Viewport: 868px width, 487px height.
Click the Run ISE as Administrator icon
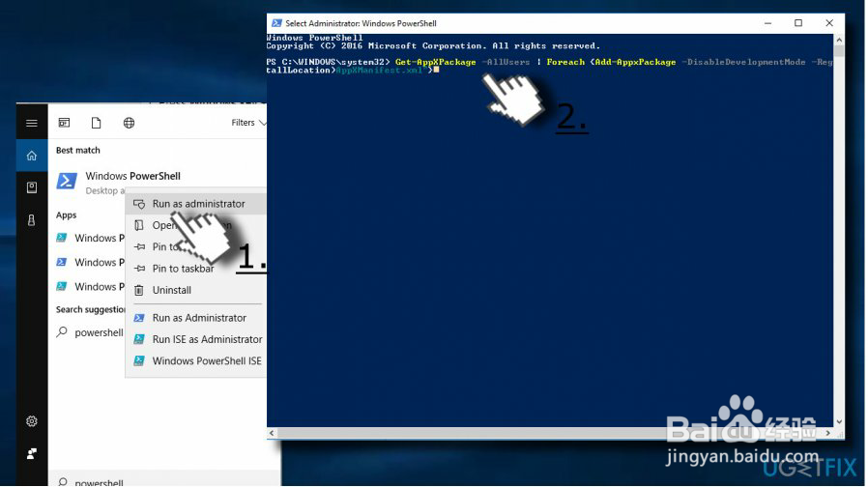(139, 339)
